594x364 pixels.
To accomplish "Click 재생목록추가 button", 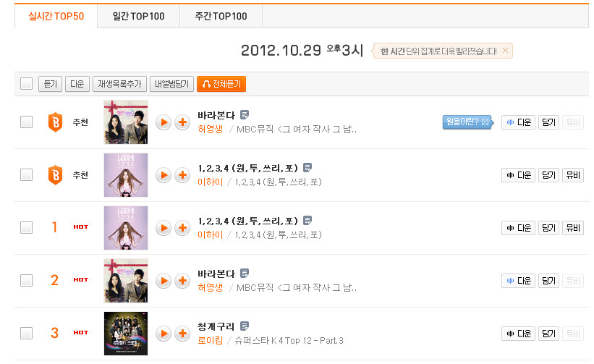I will tap(119, 84).
